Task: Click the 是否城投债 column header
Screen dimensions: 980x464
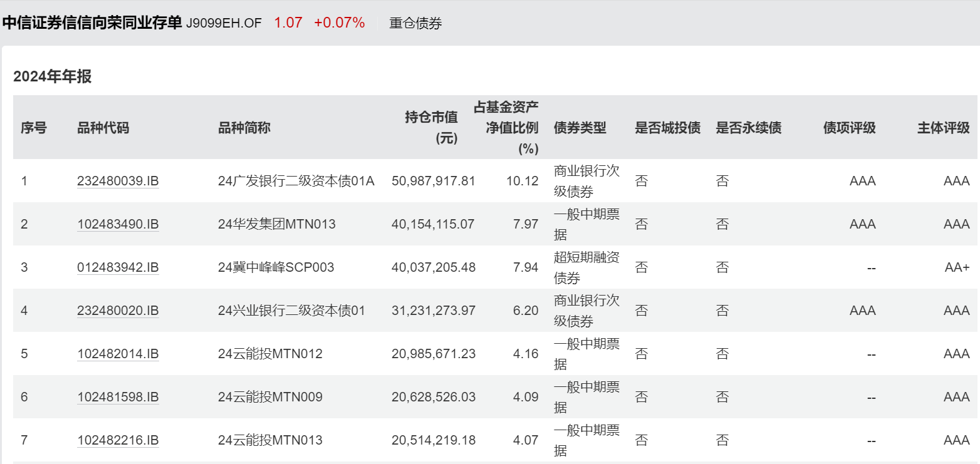Action: [667, 128]
